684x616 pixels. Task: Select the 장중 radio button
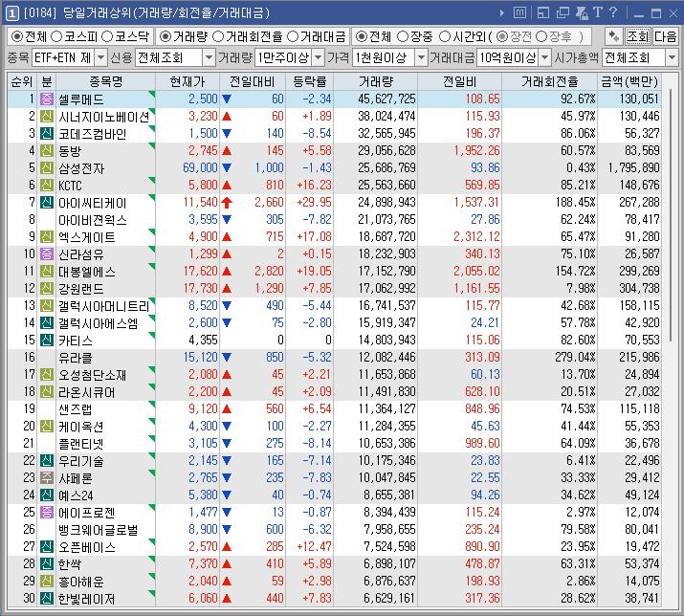point(403,36)
